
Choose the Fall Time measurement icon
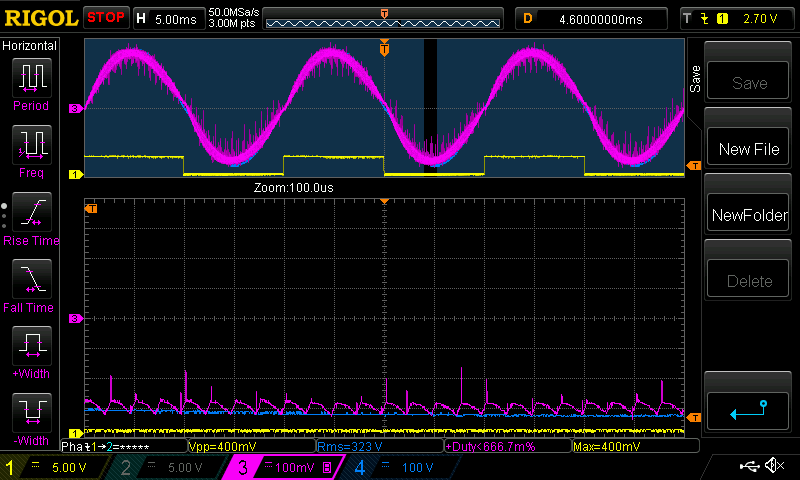[30, 279]
